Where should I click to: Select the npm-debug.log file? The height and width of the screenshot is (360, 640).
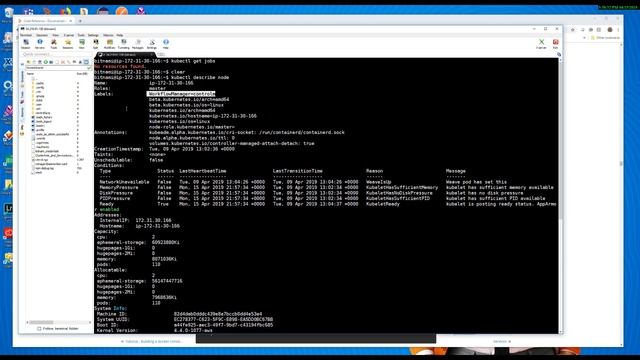click(x=44, y=168)
